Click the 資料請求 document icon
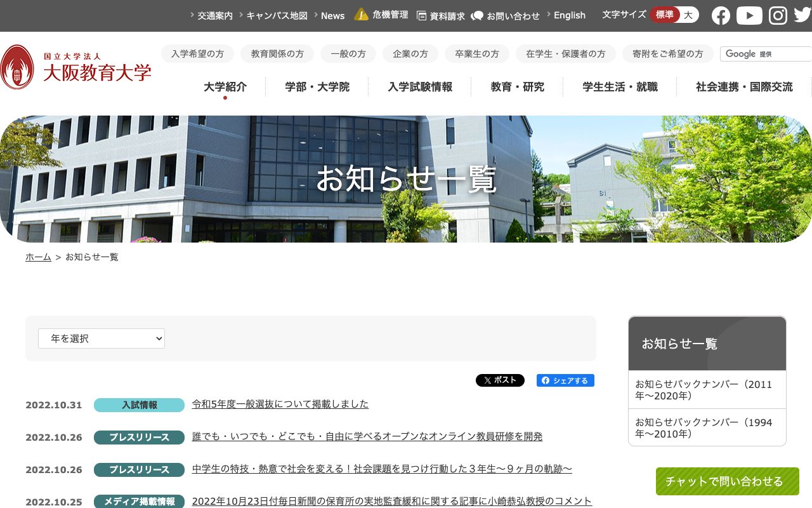 pyautogui.click(x=422, y=15)
